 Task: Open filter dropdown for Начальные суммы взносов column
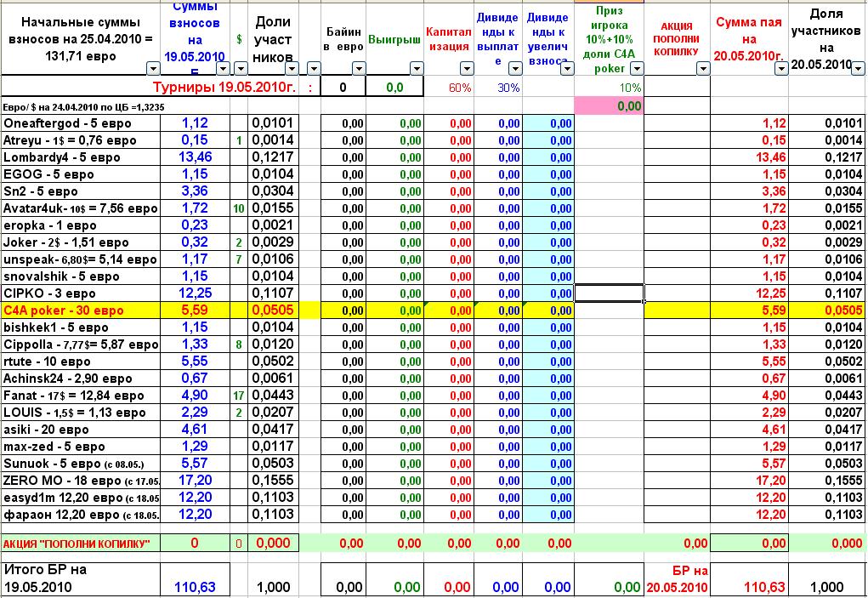click(153, 69)
